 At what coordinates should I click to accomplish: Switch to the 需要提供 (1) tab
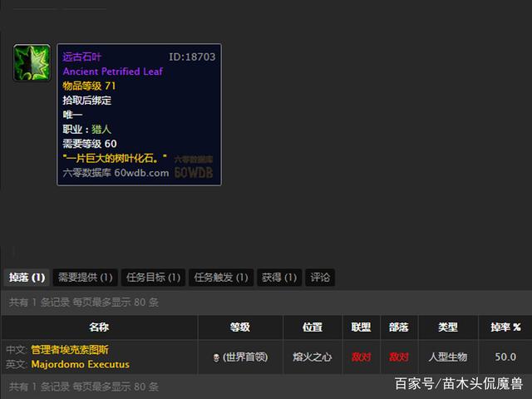(x=85, y=278)
